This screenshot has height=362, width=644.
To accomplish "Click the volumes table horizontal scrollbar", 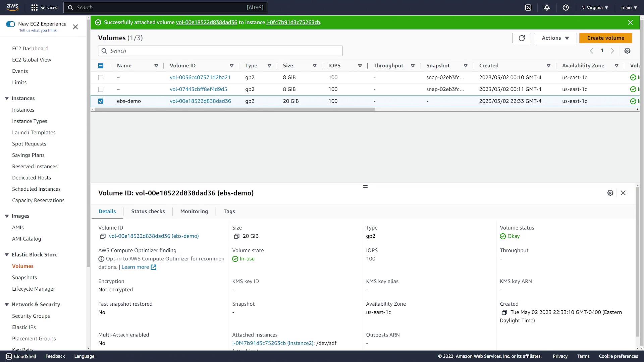I will (235, 109).
